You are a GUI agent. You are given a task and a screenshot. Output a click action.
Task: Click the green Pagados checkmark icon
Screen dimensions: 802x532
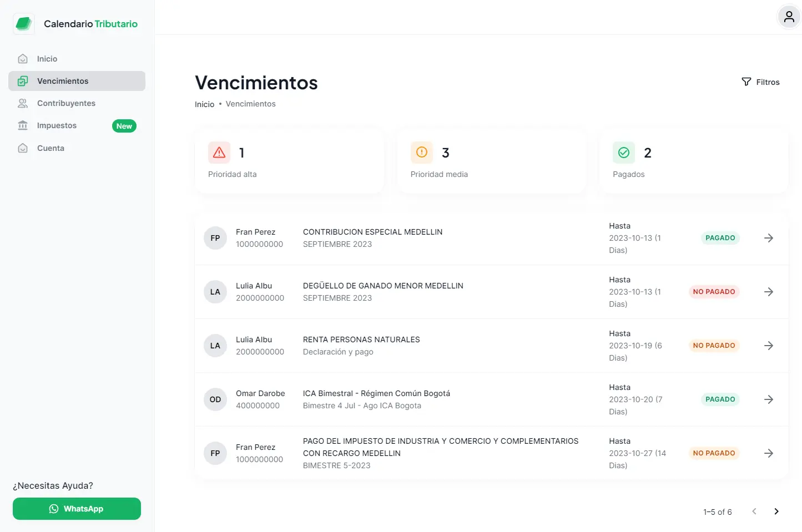coord(624,153)
